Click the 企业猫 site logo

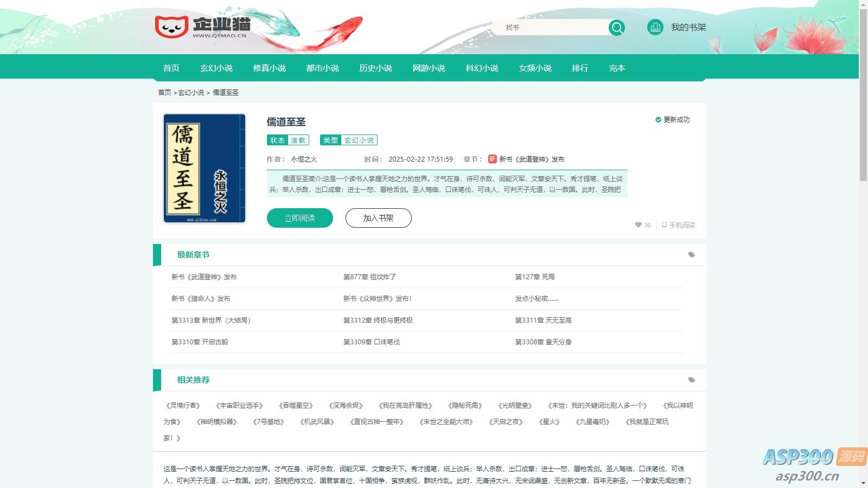202,27
